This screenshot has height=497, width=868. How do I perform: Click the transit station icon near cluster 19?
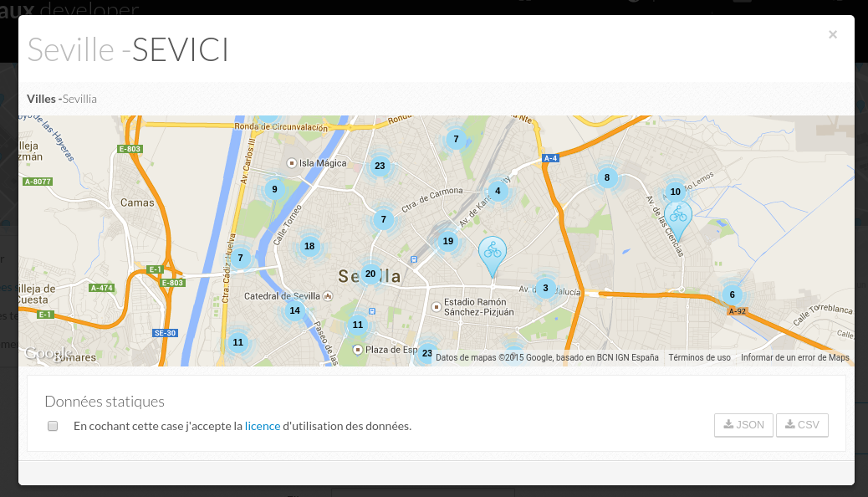point(414,259)
